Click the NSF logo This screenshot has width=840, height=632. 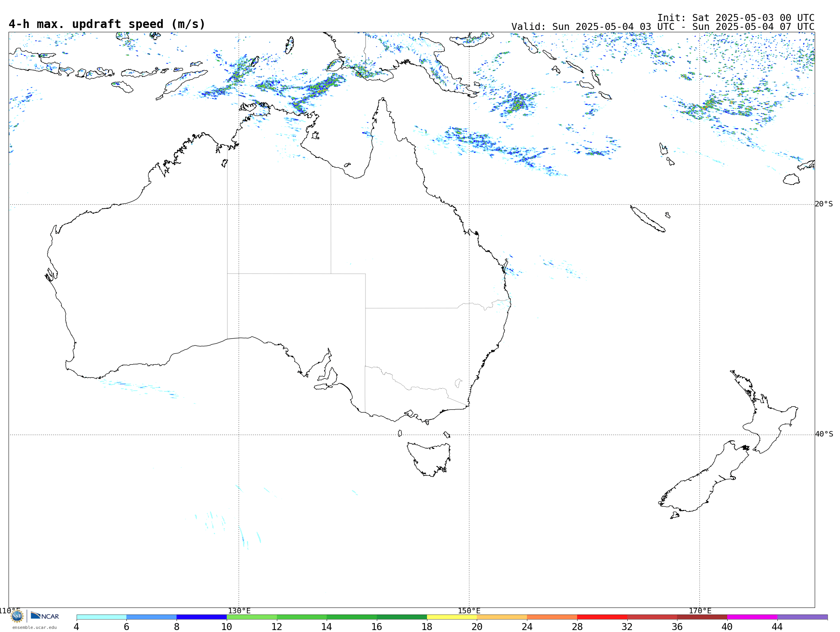pos(17,616)
